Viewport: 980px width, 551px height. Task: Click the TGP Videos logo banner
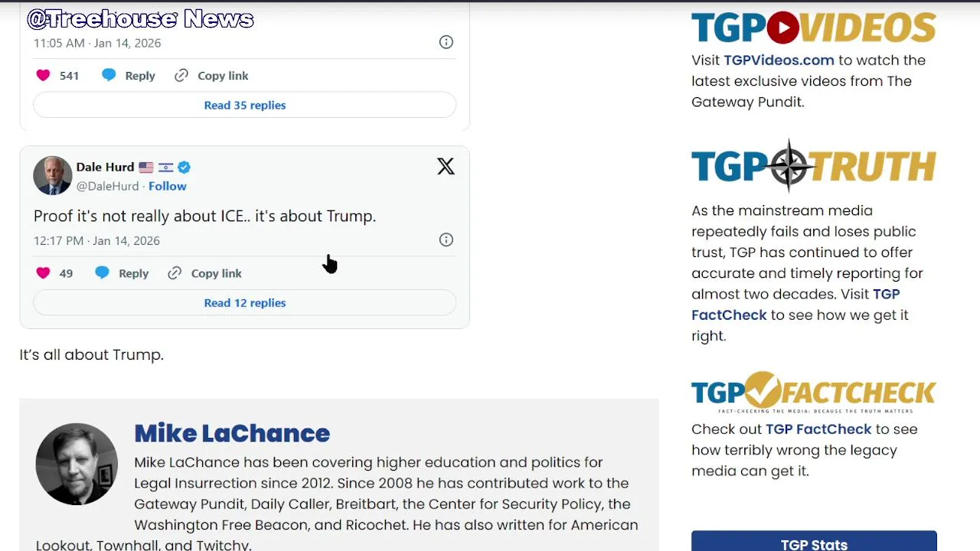click(x=813, y=28)
